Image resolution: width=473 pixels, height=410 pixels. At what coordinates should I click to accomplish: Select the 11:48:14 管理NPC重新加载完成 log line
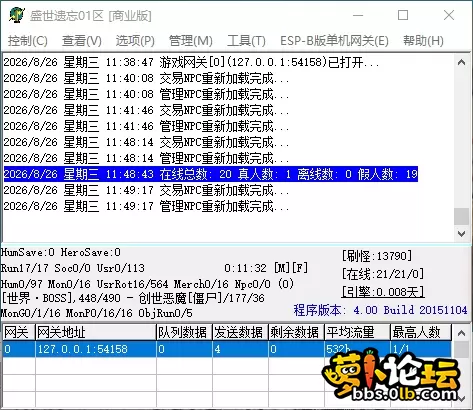coord(146,158)
